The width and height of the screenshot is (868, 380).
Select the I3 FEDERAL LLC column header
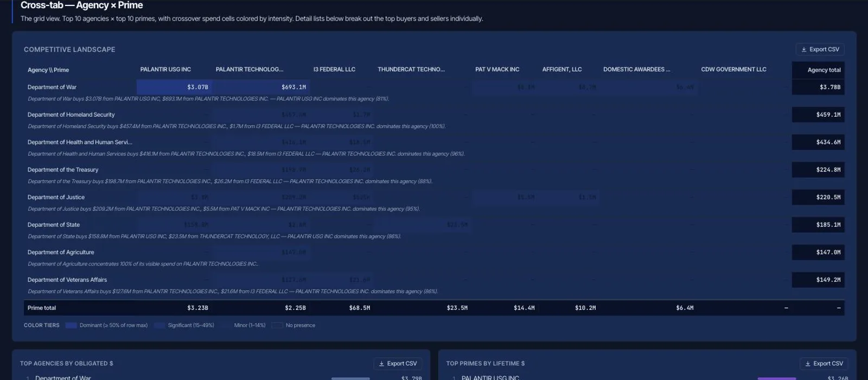tap(334, 69)
